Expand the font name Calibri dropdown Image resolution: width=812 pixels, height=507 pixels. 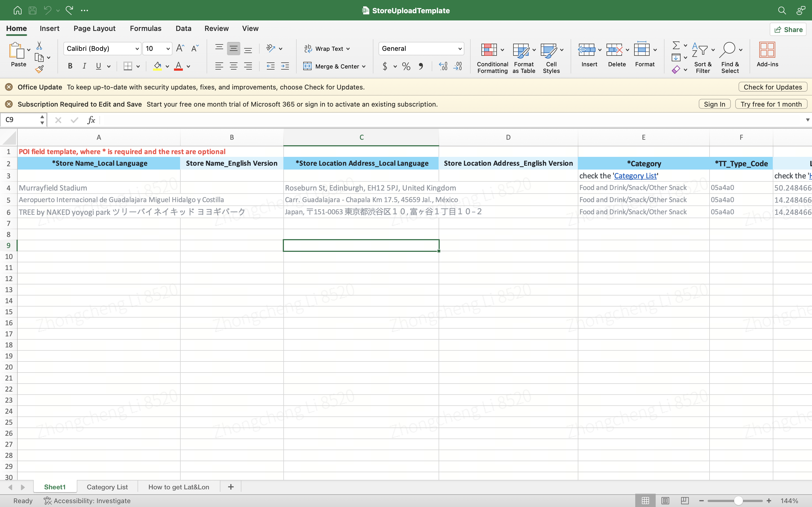tap(137, 49)
